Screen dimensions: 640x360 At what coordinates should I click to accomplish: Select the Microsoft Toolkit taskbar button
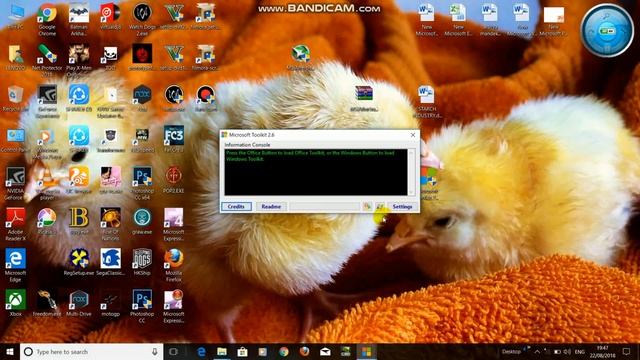coord(367,351)
